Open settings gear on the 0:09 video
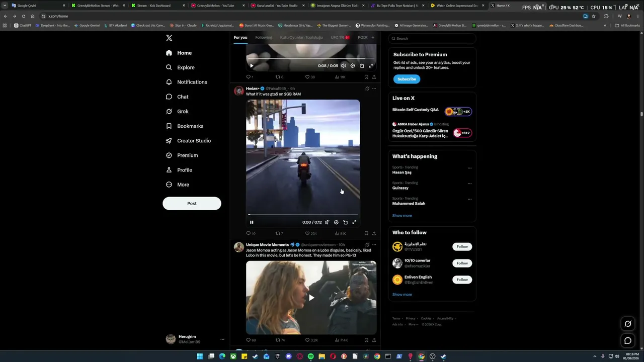Viewport: 644px width, 362px height. [353, 66]
